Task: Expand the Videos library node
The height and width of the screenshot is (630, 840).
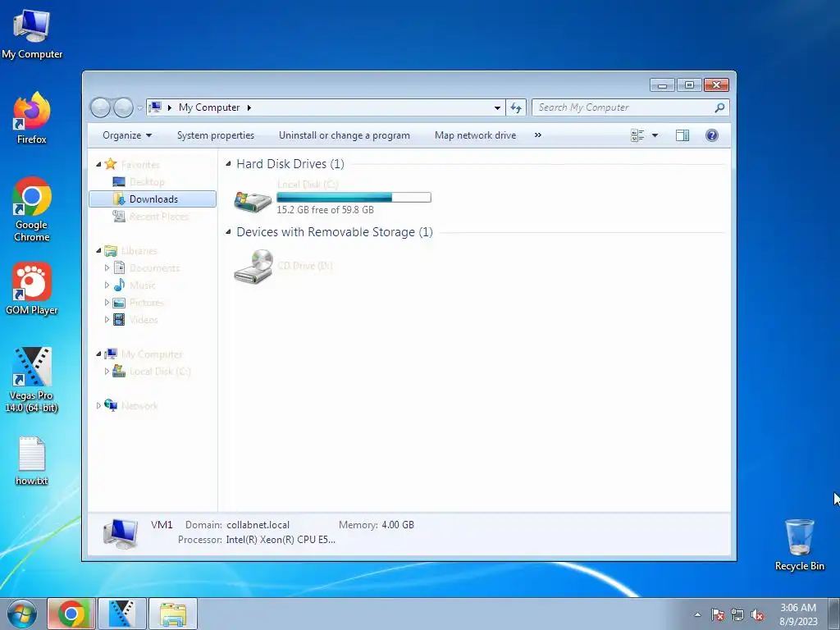Action: [107, 320]
